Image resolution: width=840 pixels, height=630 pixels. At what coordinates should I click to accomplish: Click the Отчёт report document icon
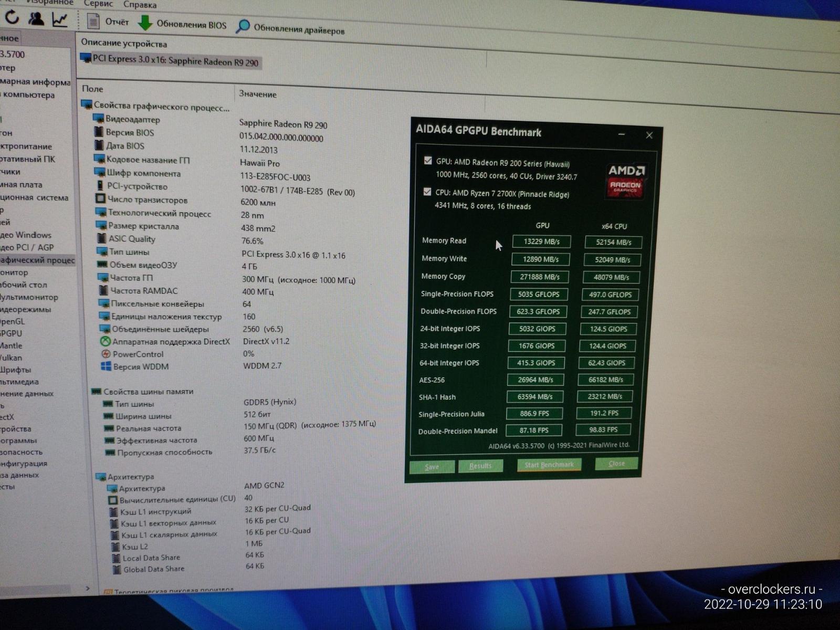tap(93, 21)
